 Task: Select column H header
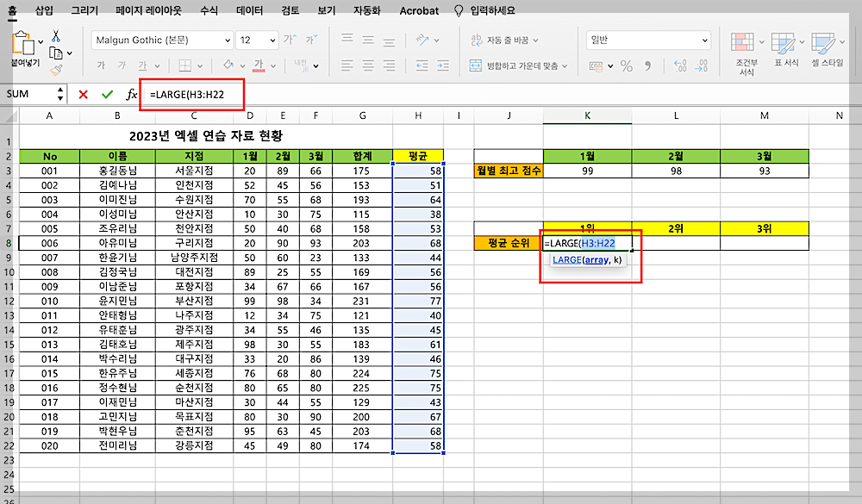[x=418, y=115]
